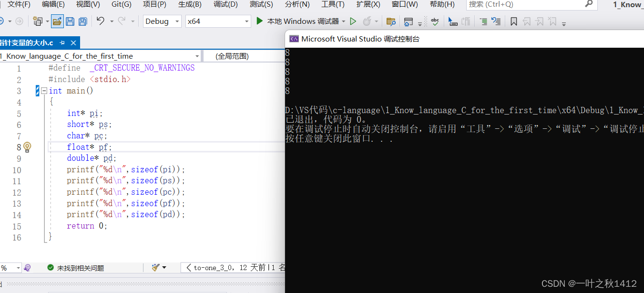Open the Git(G) menu
The width and height of the screenshot is (644, 293).
(122, 4)
